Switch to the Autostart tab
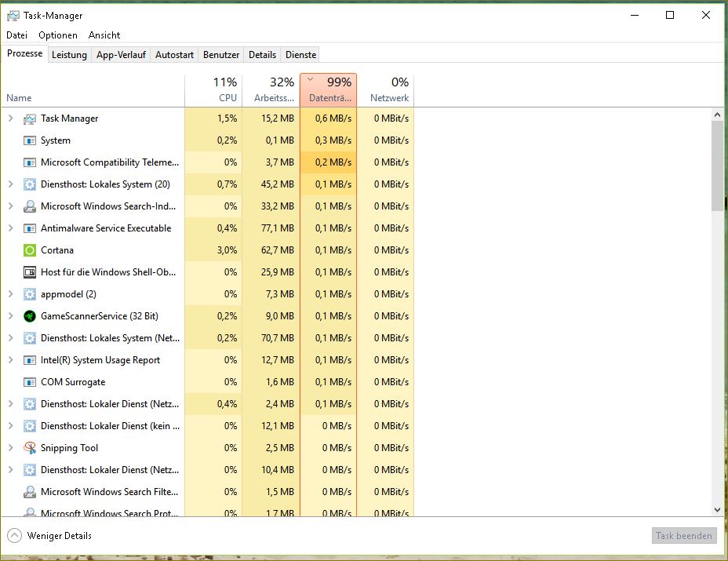 coord(175,55)
